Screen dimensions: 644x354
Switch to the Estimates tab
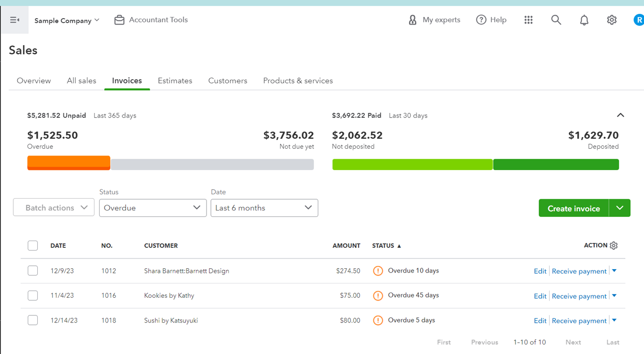(175, 81)
